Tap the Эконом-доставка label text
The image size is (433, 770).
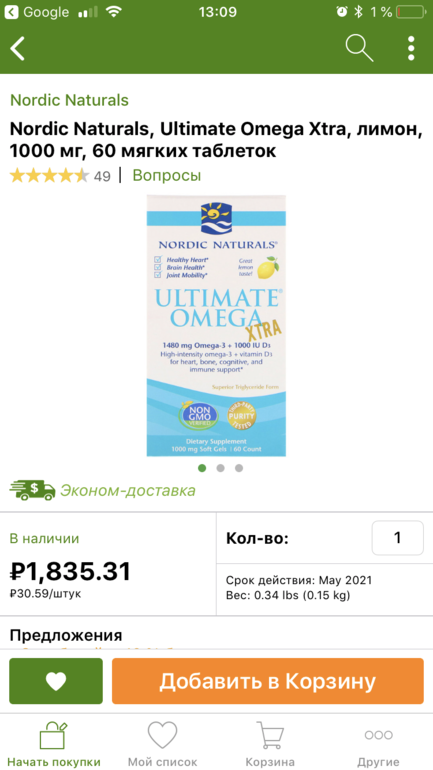pos(128,490)
